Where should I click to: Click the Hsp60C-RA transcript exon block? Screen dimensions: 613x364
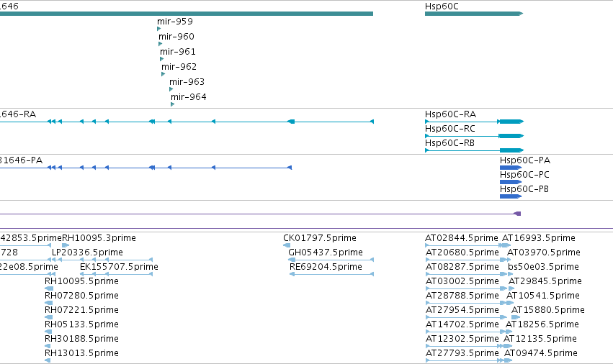tap(511, 122)
